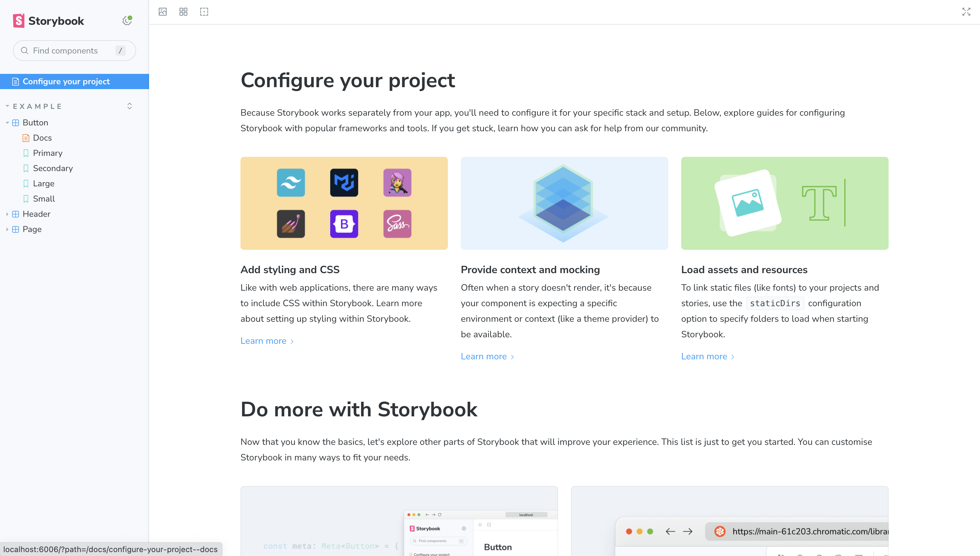Click Learn more under Add styling and CSS
The width and height of the screenshot is (980, 556).
point(267,341)
